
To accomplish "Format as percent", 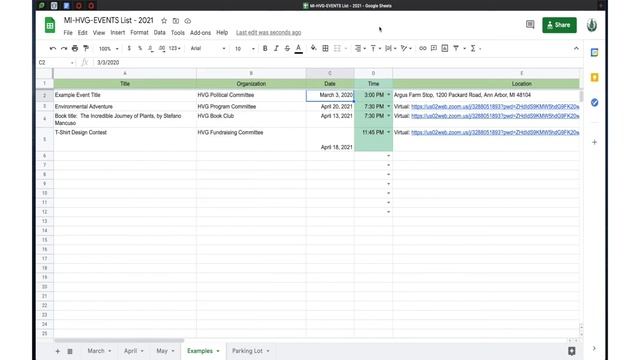I will tap(140, 48).
